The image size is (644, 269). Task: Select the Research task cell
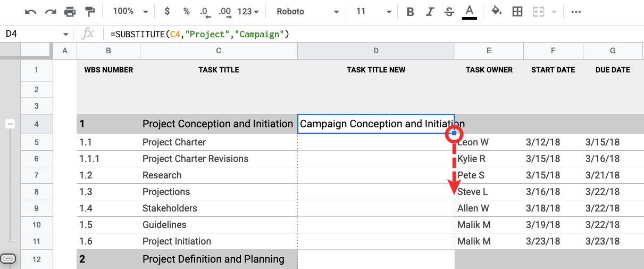(x=219, y=175)
